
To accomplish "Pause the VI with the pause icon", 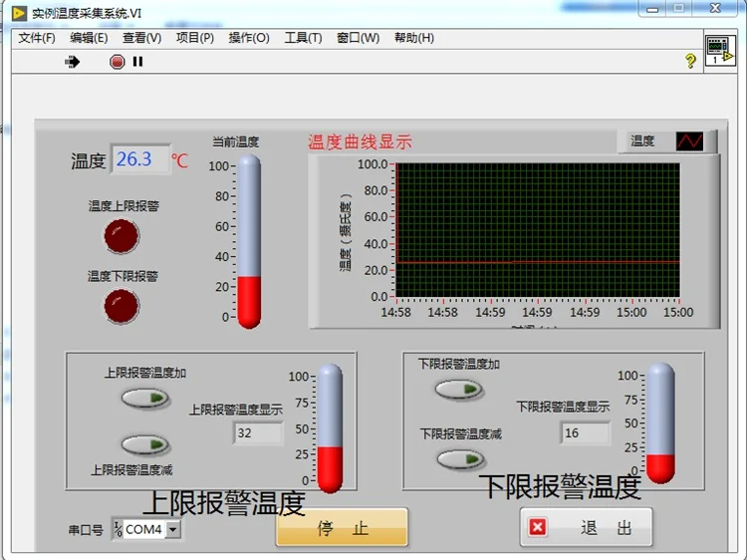I will [x=138, y=62].
